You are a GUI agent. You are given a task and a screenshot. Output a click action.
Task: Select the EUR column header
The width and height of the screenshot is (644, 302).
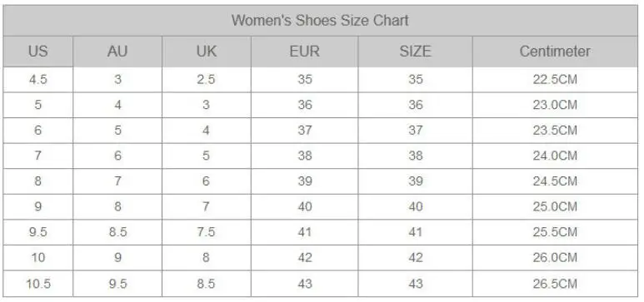(x=304, y=52)
